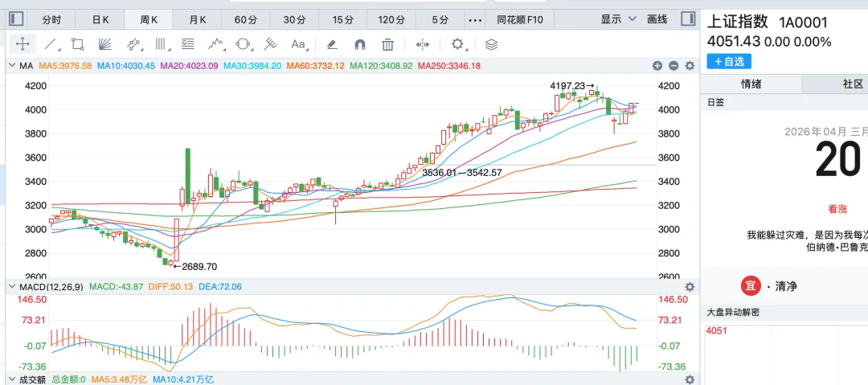Show more time periods with ellipsis
This screenshot has height=385, width=868.
pyautogui.click(x=474, y=18)
